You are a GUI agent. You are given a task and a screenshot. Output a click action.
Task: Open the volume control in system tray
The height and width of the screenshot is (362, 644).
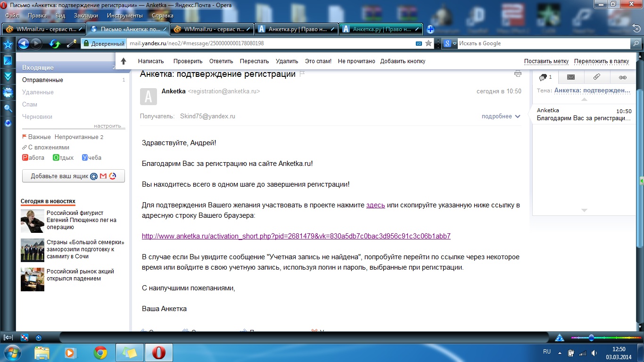(x=594, y=353)
